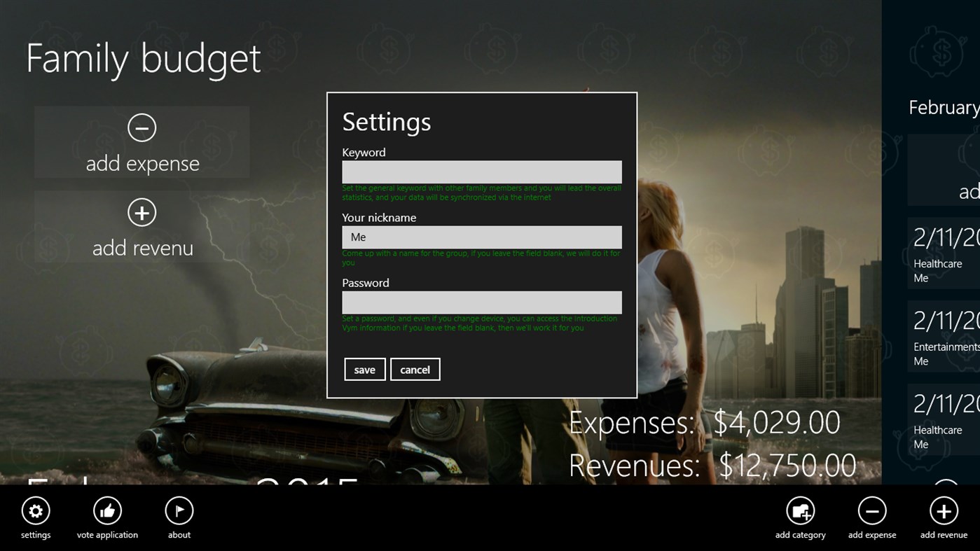Click the minus icon on the add expense tile

click(x=142, y=128)
